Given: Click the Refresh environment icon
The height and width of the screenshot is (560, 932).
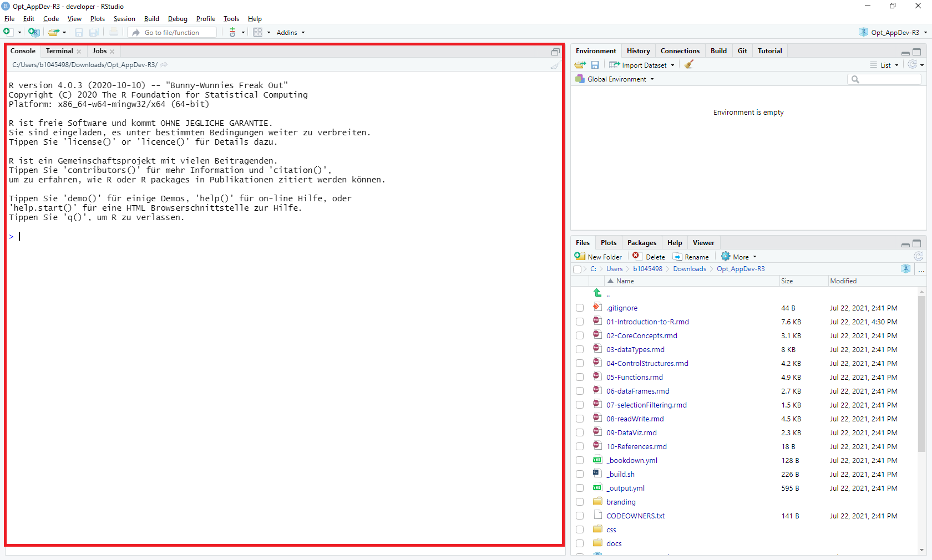Looking at the screenshot, I should [913, 64].
